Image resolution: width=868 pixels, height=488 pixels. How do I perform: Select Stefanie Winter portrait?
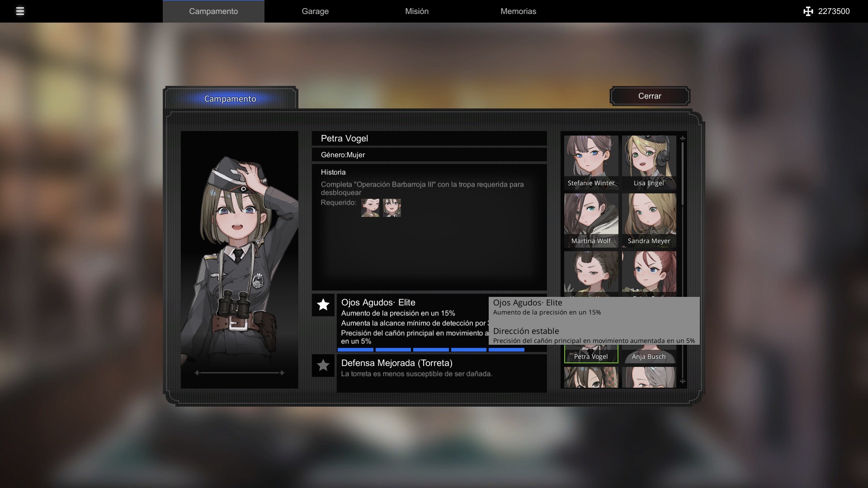pos(591,162)
